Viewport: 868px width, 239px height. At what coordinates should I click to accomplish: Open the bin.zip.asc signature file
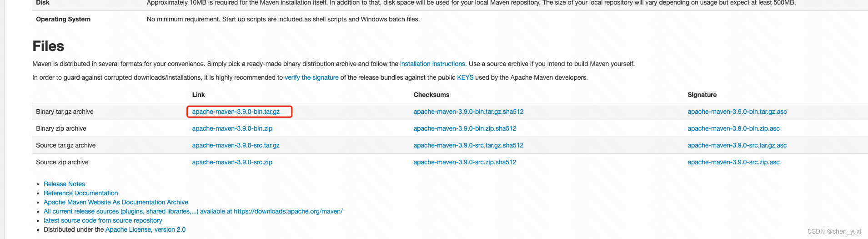[x=733, y=128]
